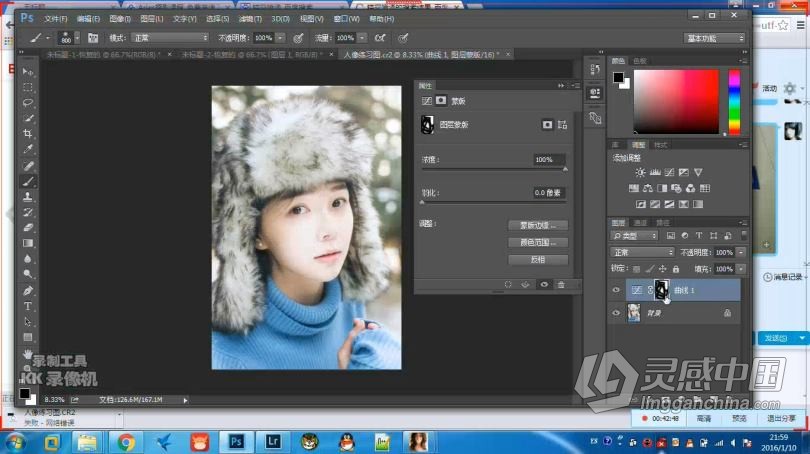Click the foreground color swatch in Color panel
This screenshot has width=810, height=454.
tap(618, 77)
